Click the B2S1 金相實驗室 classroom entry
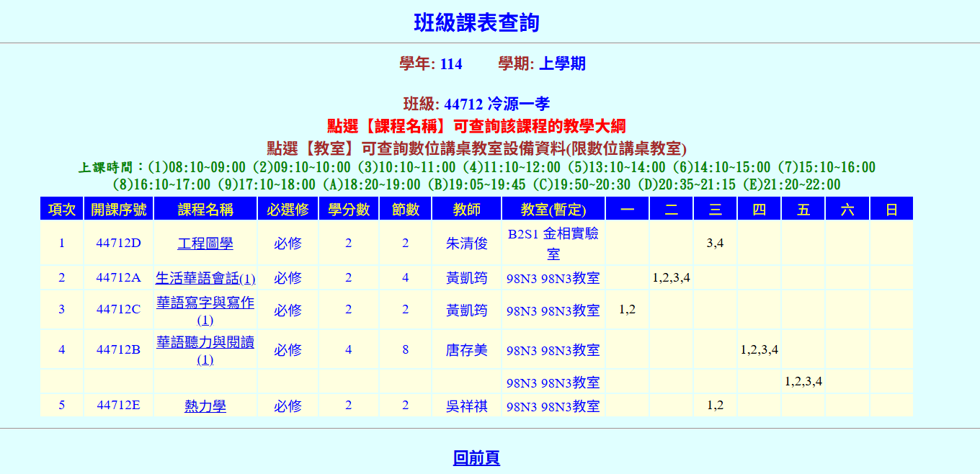Viewport: 980px width, 474px height. point(553,243)
